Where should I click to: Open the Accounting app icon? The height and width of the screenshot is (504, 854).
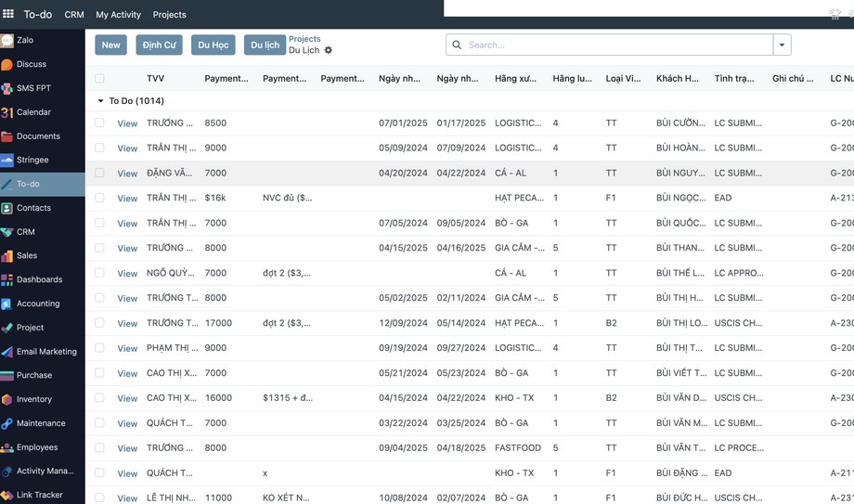pyautogui.click(x=6, y=304)
